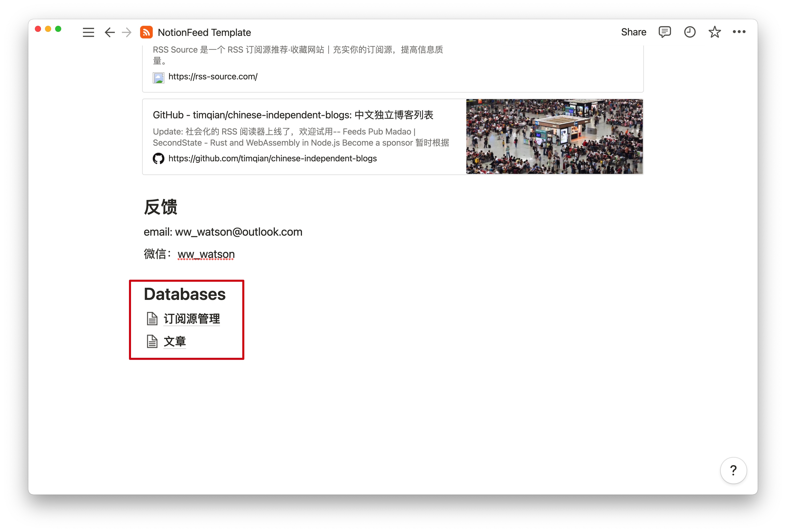
Task: Open the 文章 database page
Action: coord(174,341)
